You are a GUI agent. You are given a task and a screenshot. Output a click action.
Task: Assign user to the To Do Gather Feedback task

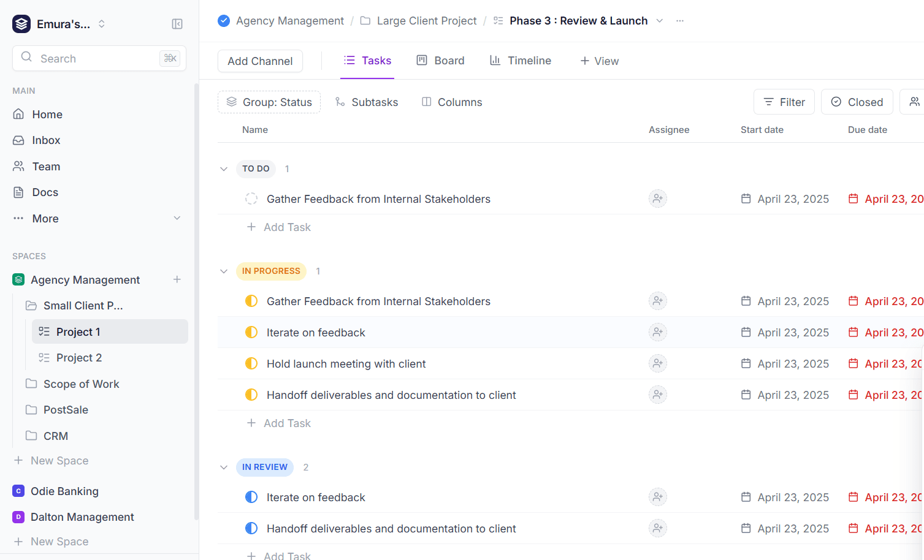pyautogui.click(x=657, y=199)
